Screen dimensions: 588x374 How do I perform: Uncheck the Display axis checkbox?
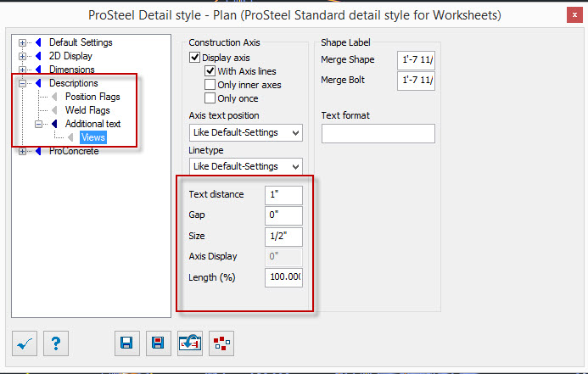coord(194,58)
